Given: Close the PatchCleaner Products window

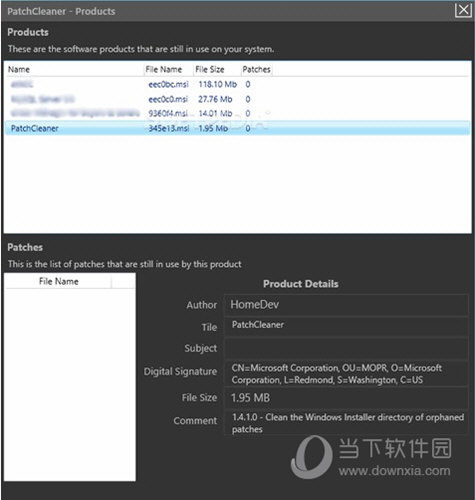Looking at the screenshot, I should pyautogui.click(x=463, y=10).
